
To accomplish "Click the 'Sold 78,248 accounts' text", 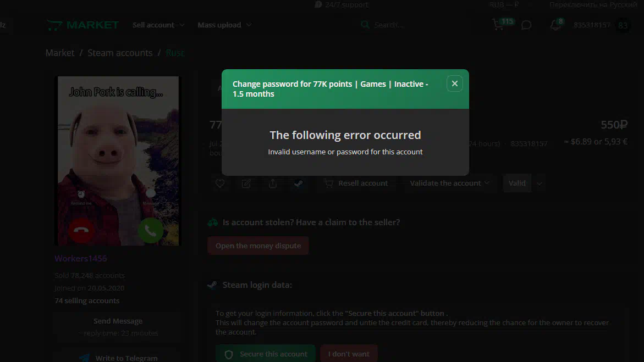I will click(x=90, y=275).
